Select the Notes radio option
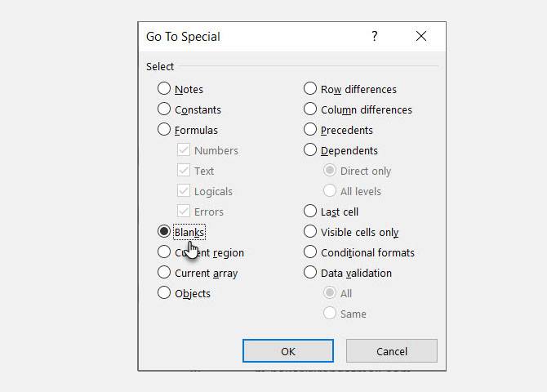Viewport: 547px width, 392px height. pos(164,89)
